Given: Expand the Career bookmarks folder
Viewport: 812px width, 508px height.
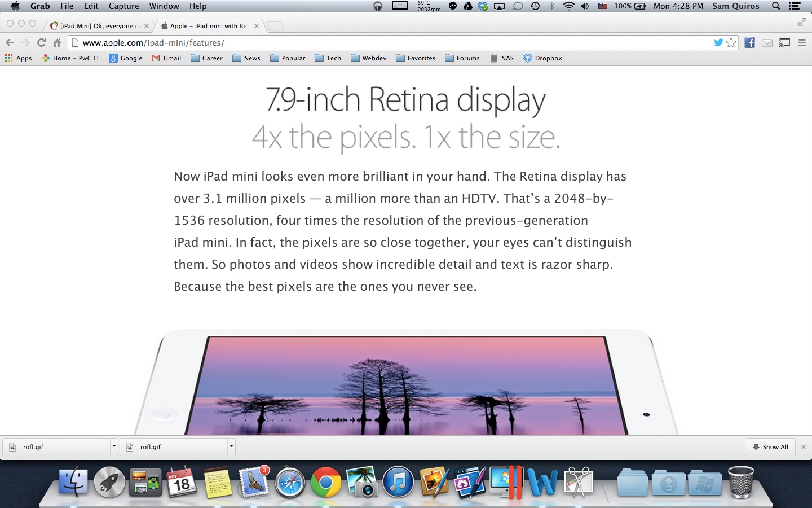Looking at the screenshot, I should pos(206,58).
